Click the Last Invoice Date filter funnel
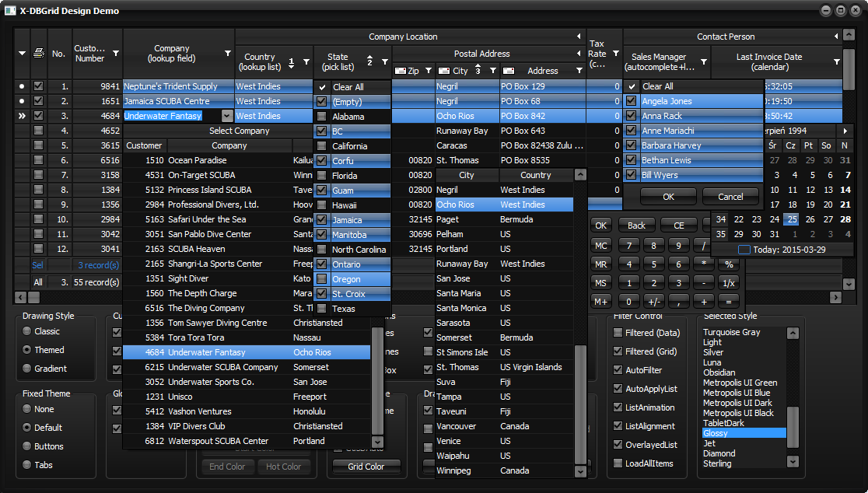The height and width of the screenshot is (493, 868). (837, 61)
